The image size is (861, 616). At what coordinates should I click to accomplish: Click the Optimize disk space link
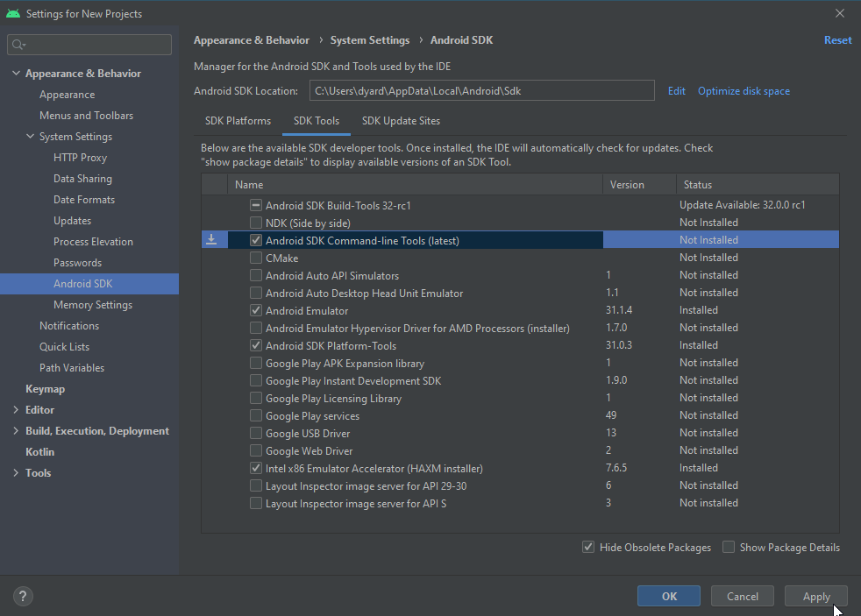[744, 91]
